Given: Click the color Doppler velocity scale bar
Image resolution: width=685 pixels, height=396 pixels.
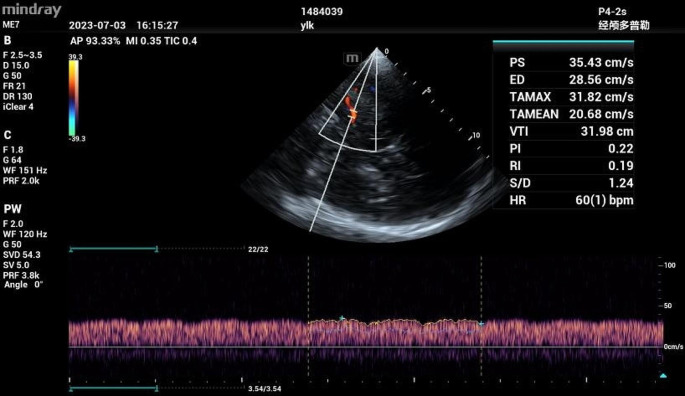Looking at the screenshot, I should 73,98.
